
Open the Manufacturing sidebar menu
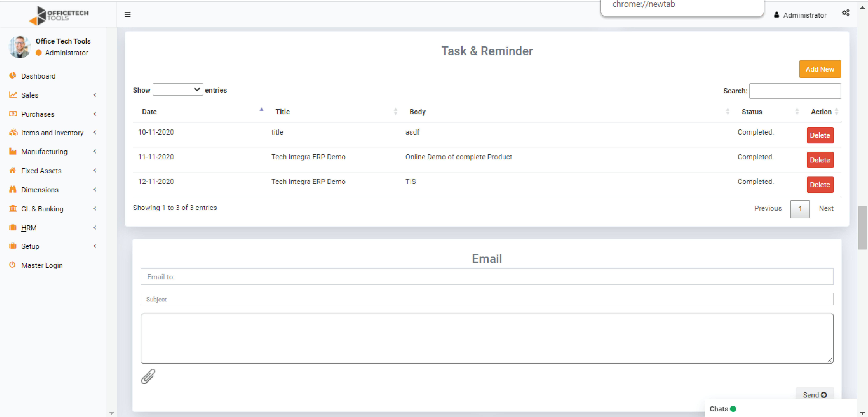click(44, 152)
